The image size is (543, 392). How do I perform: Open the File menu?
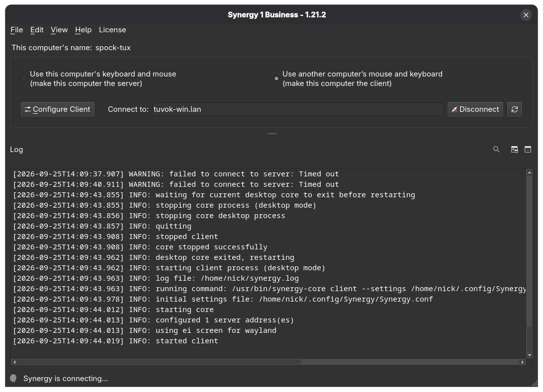16,30
